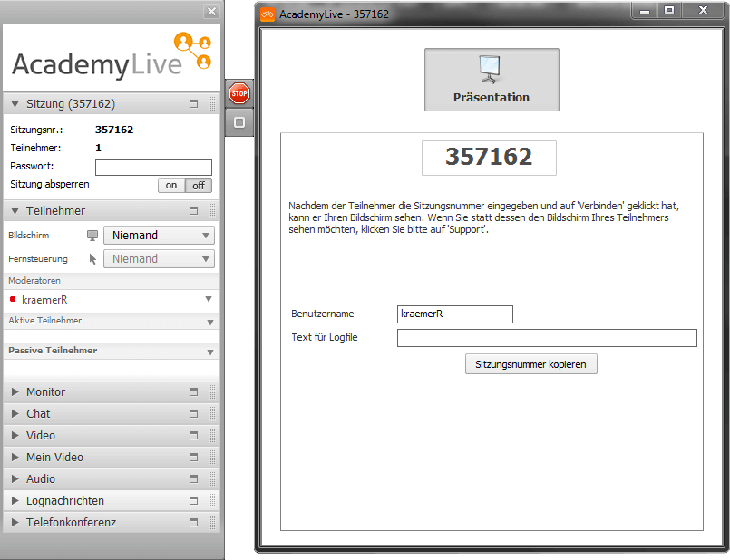Switch Sitzung absperren to off
Image resolution: width=730 pixels, height=560 pixels.
point(199,185)
